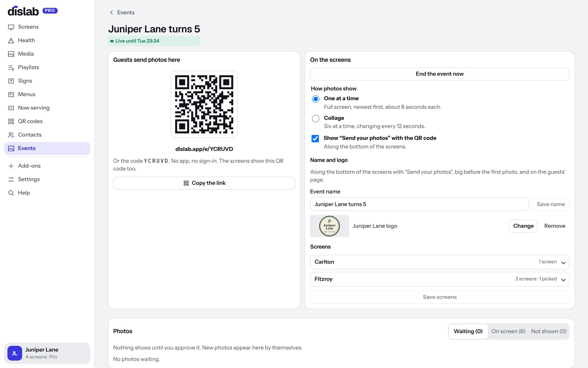This screenshot has width=588, height=368.
Task: Click the back chevron beside Events
Action: [111, 13]
